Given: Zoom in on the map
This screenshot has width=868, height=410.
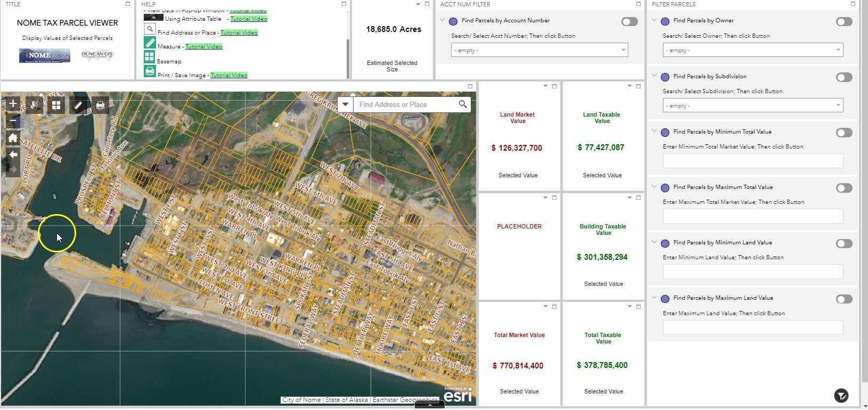Looking at the screenshot, I should 13,103.
